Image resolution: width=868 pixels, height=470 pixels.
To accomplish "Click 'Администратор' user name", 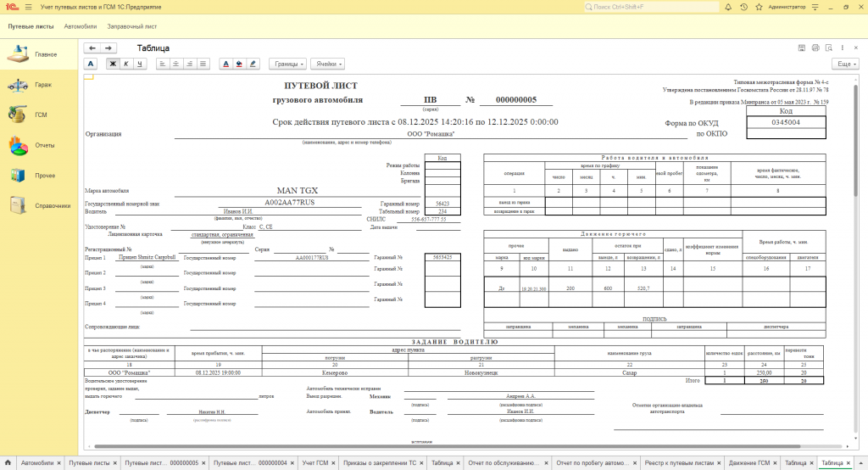I will click(x=787, y=7).
